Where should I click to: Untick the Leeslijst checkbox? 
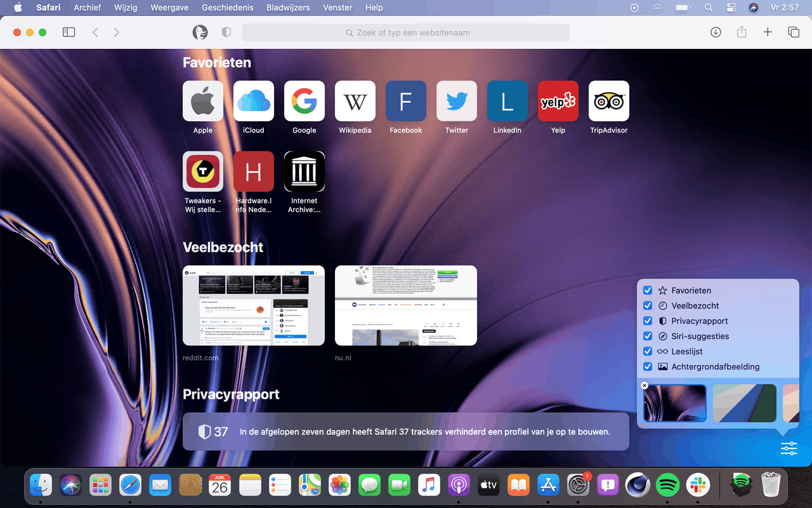[x=648, y=351]
